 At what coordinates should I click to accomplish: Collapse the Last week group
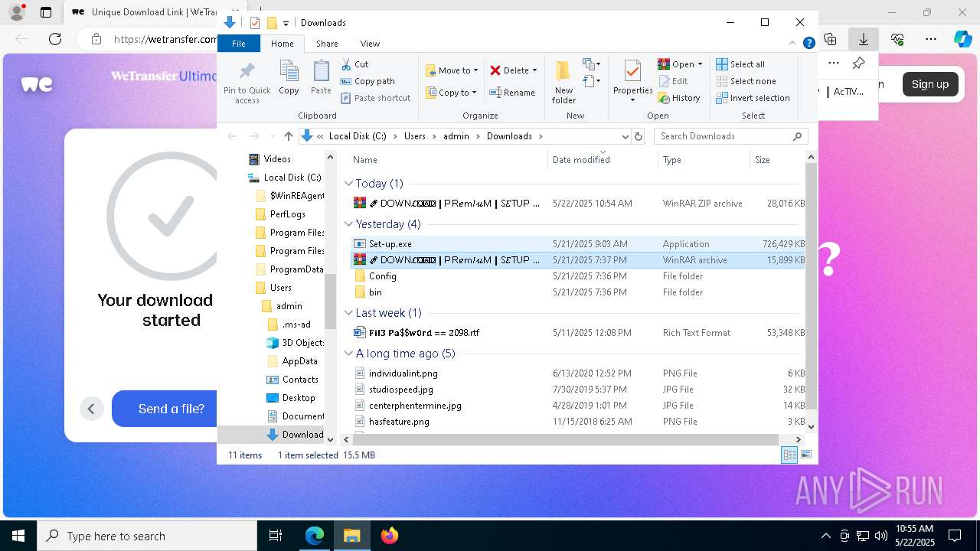click(348, 313)
